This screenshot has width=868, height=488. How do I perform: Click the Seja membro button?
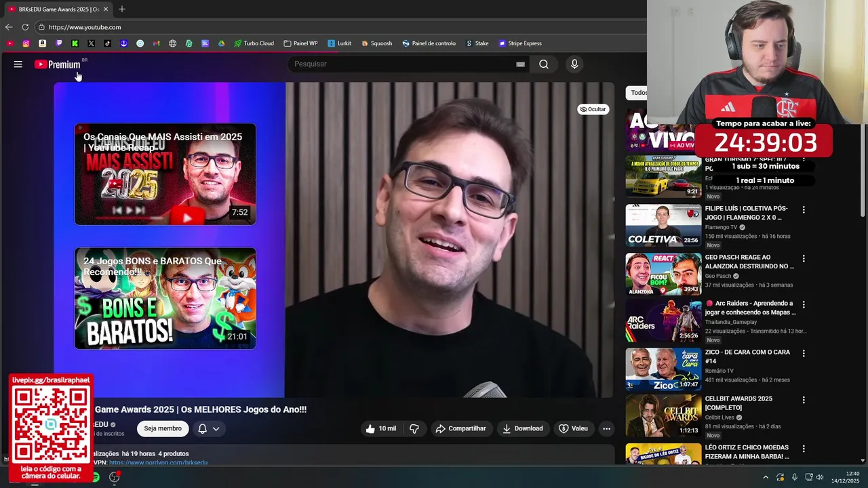tap(163, 428)
